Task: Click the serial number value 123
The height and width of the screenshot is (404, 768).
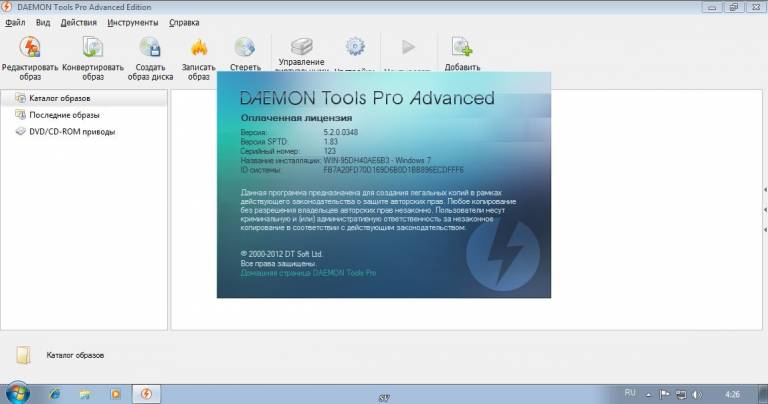Action: pyautogui.click(x=330, y=151)
